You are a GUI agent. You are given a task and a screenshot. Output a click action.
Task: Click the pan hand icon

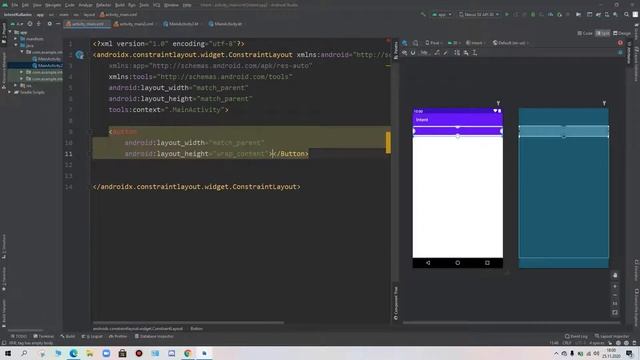click(615, 276)
